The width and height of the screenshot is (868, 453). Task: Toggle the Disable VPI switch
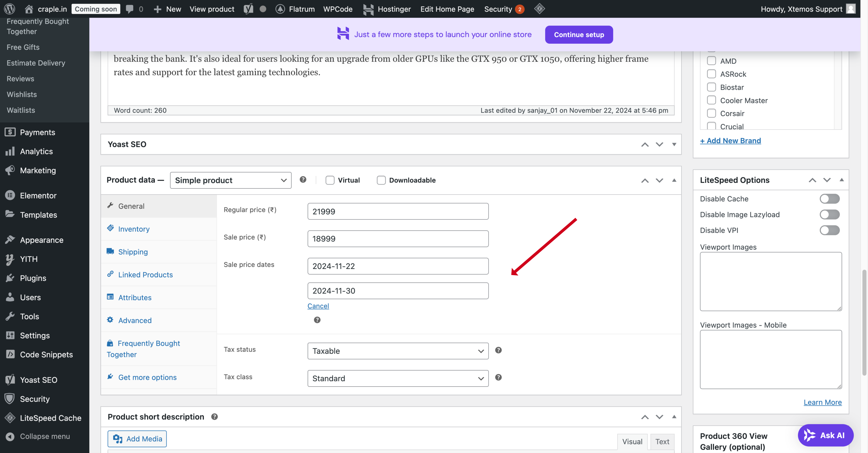click(x=830, y=230)
